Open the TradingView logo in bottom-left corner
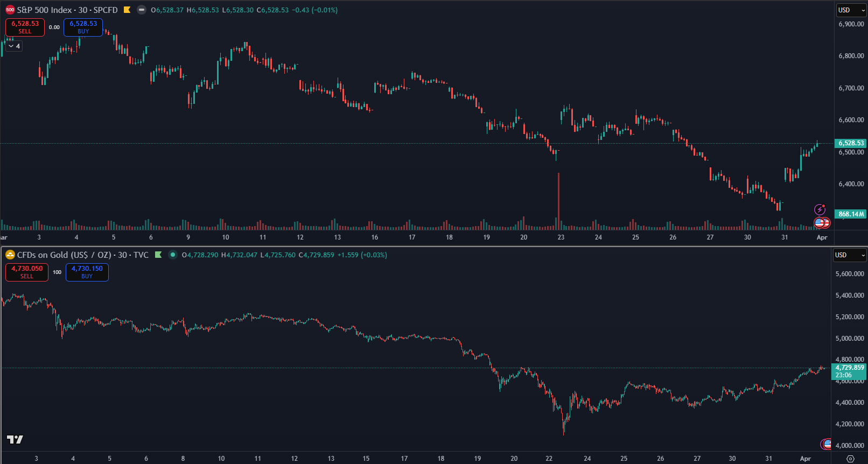 pos(15,440)
